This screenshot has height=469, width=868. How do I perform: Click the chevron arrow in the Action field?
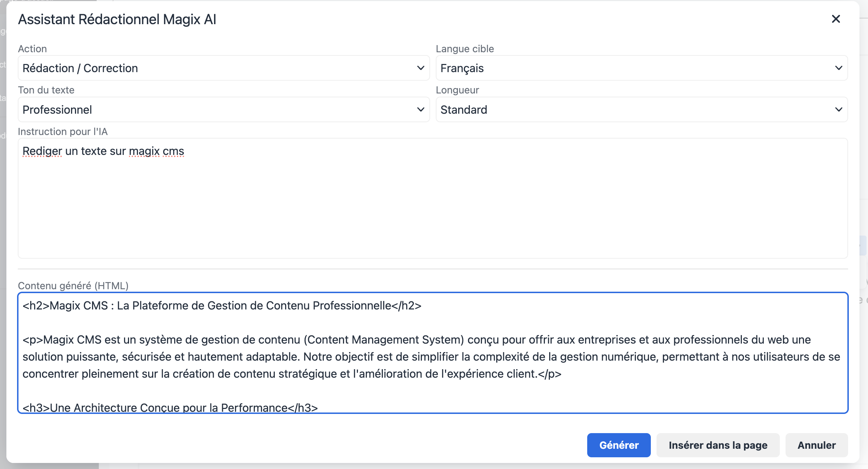pyautogui.click(x=420, y=68)
